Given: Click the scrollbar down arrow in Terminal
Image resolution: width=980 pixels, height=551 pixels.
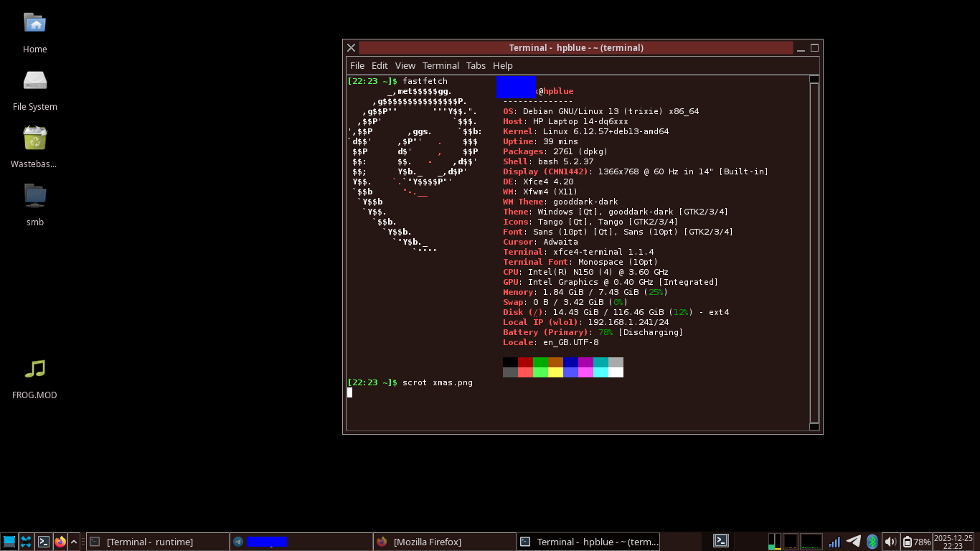Looking at the screenshot, I should tap(814, 426).
